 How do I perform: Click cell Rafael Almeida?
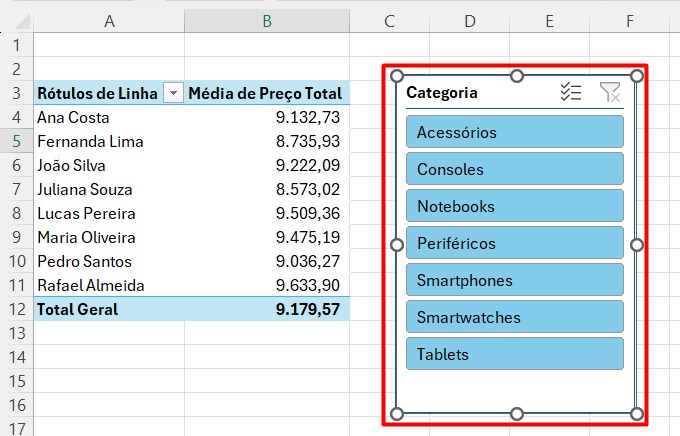pyautogui.click(x=109, y=285)
